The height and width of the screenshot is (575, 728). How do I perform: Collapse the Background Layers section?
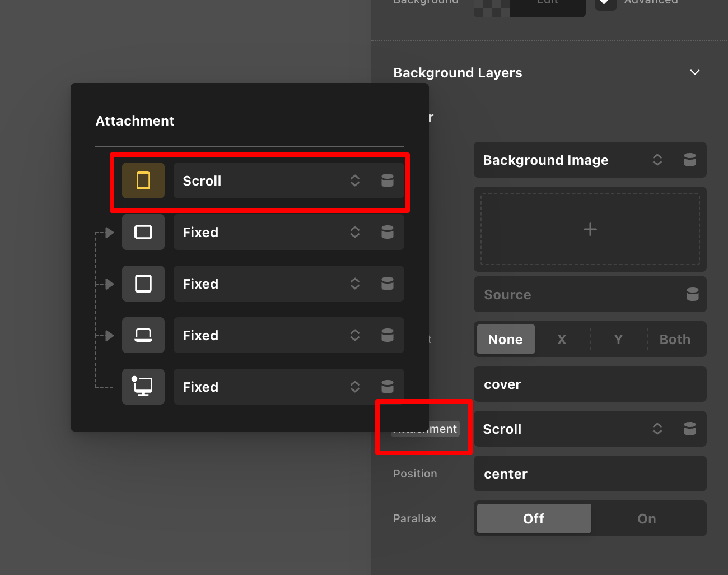tap(694, 72)
